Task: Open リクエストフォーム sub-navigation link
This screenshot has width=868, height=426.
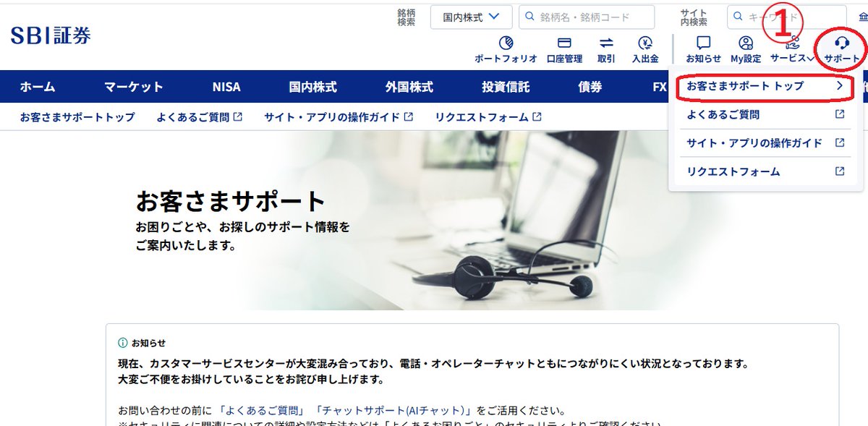Action: [x=488, y=116]
